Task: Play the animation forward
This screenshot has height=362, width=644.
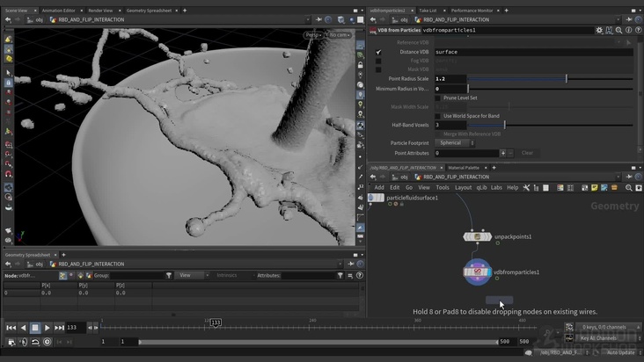Action: tap(48, 328)
